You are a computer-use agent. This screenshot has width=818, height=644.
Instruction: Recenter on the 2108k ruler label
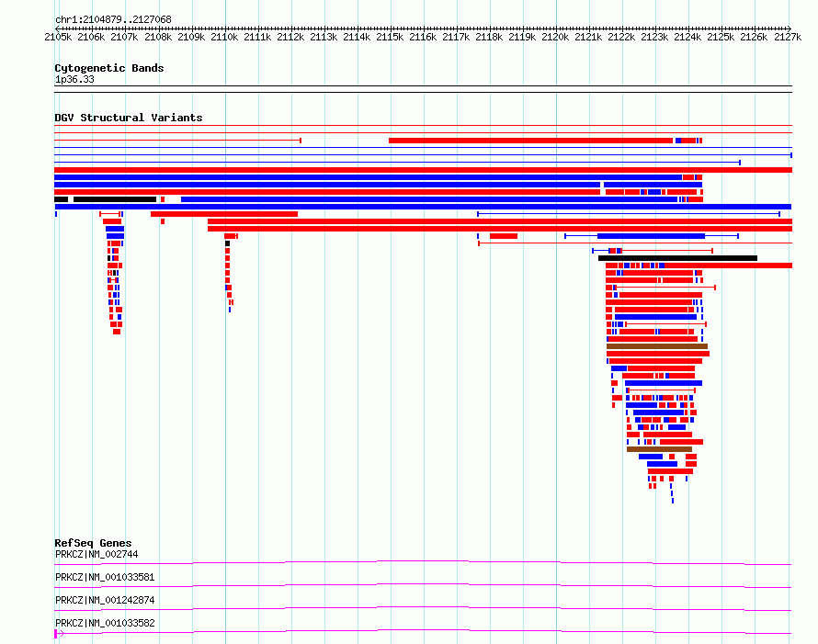point(158,37)
